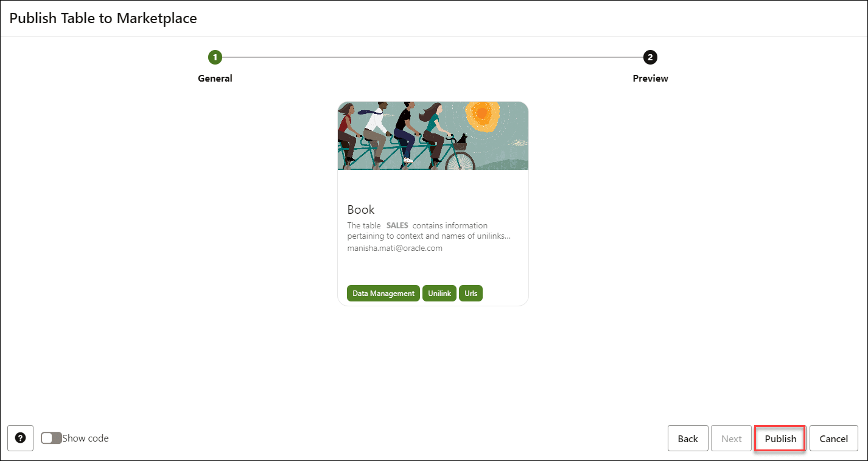Click the step 2 circle indicator
Viewport: 868px width, 461px height.
pyautogui.click(x=650, y=57)
